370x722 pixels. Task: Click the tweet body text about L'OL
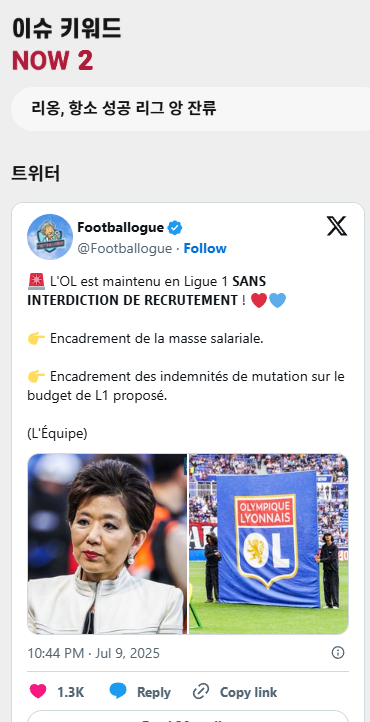click(x=186, y=357)
